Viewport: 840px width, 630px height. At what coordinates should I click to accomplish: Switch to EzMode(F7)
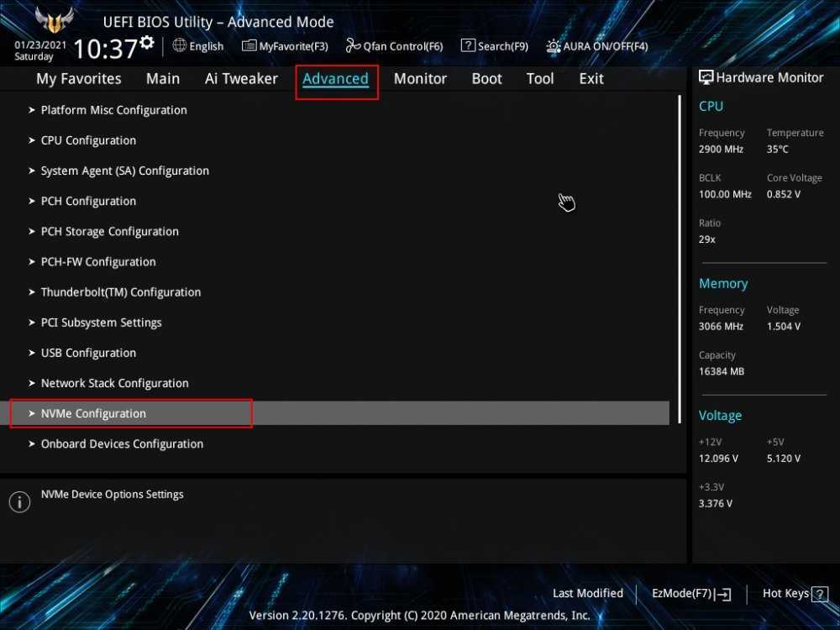(x=691, y=594)
